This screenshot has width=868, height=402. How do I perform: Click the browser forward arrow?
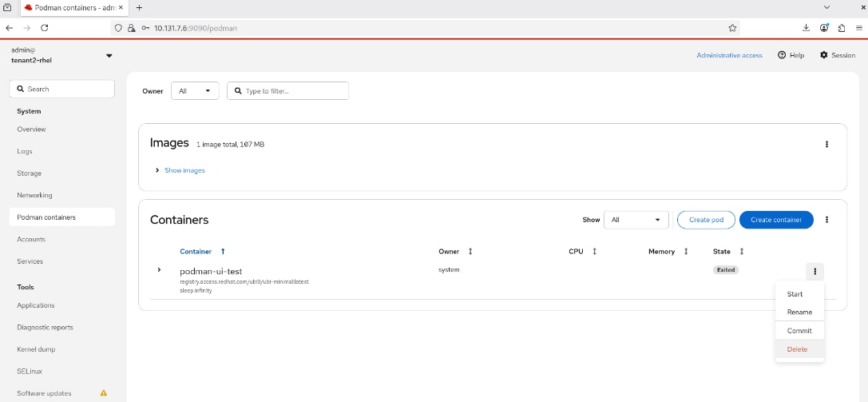(x=27, y=28)
